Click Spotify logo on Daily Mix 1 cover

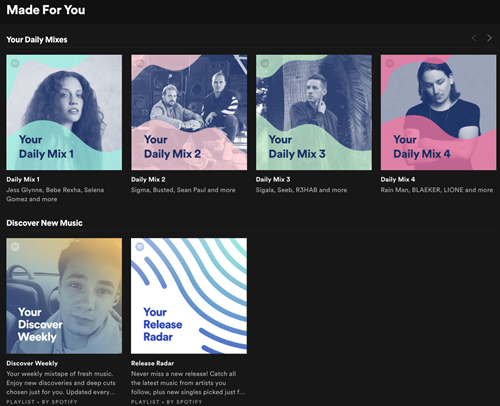[x=15, y=63]
